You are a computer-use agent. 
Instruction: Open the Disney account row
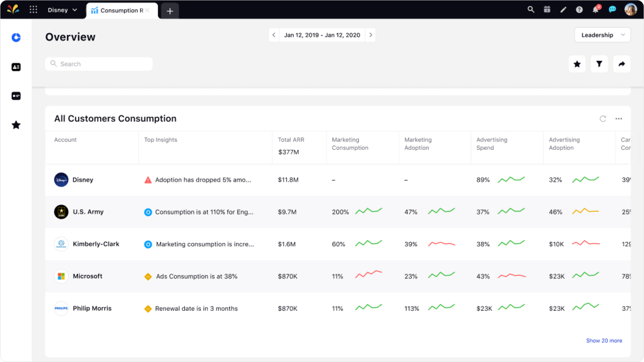point(338,180)
